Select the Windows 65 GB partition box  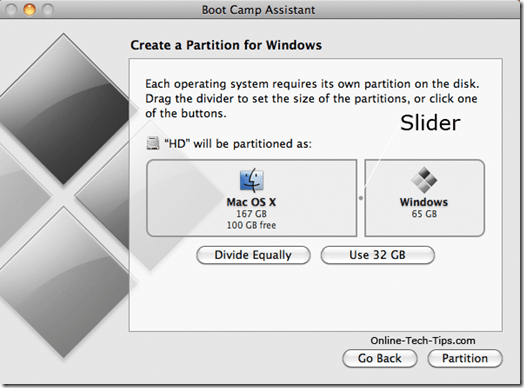(x=424, y=198)
